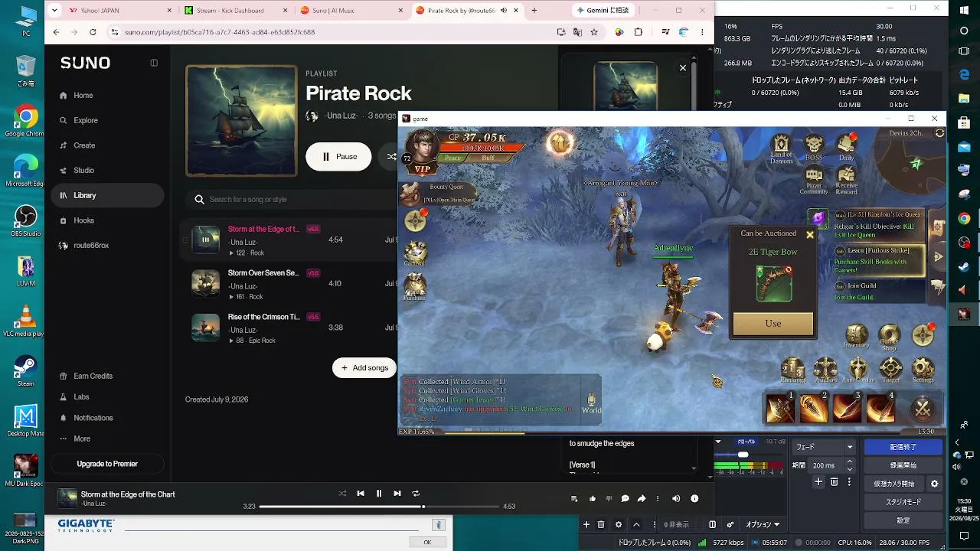
Task: Open Chrome tab search dropdown arrow
Action: click(54, 11)
